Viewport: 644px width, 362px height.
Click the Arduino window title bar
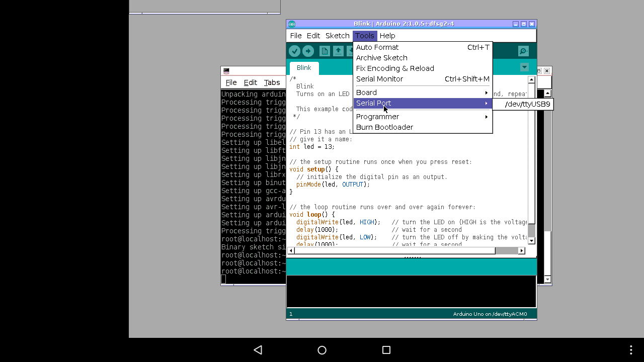(412, 24)
